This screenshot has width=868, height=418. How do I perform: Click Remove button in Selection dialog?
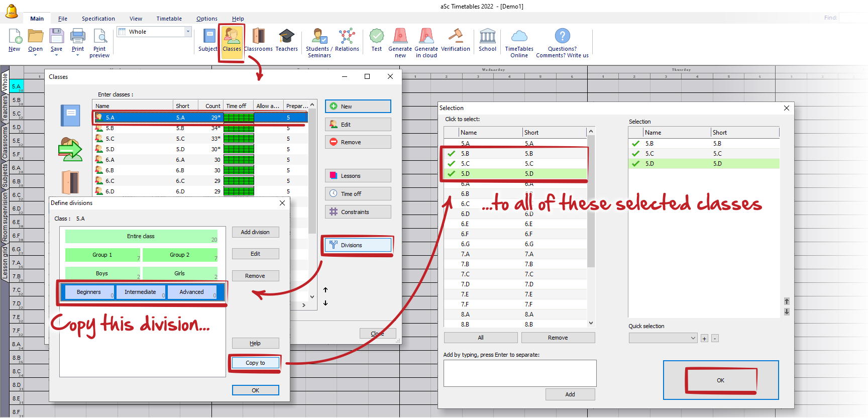558,338
